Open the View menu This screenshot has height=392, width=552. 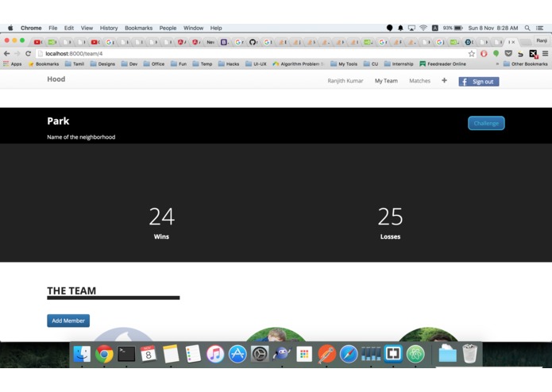click(x=87, y=28)
